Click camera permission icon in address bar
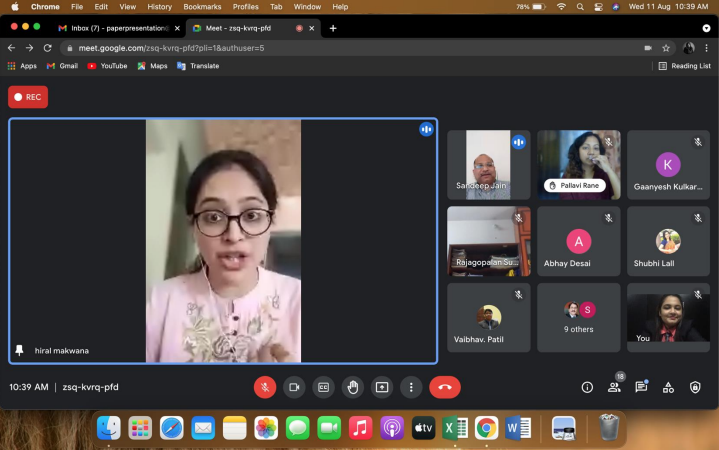The image size is (719, 450). click(648, 48)
